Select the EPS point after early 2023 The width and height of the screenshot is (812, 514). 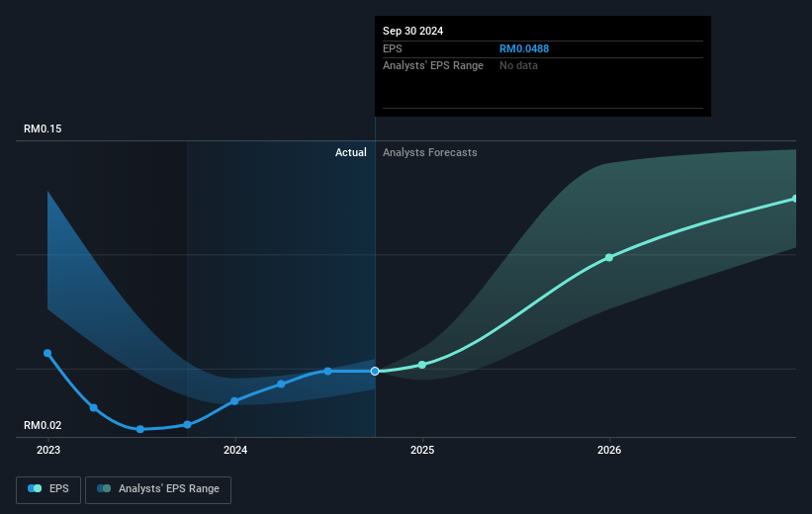(x=94, y=408)
